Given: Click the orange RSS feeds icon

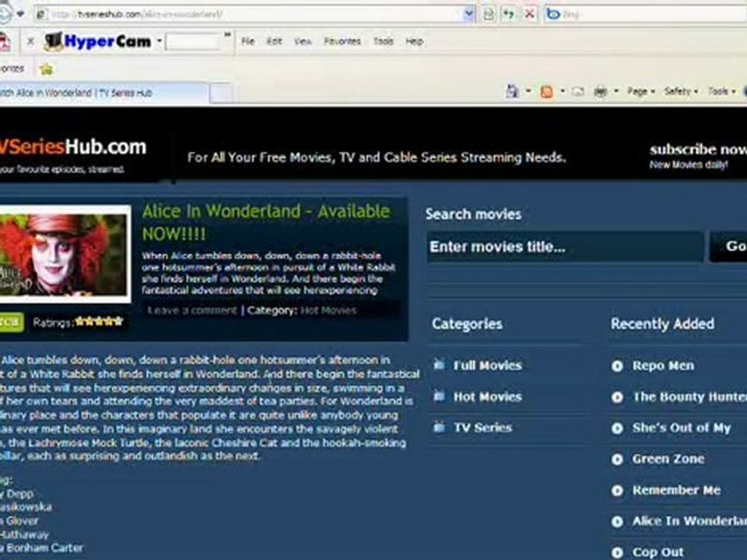Looking at the screenshot, I should [x=547, y=92].
